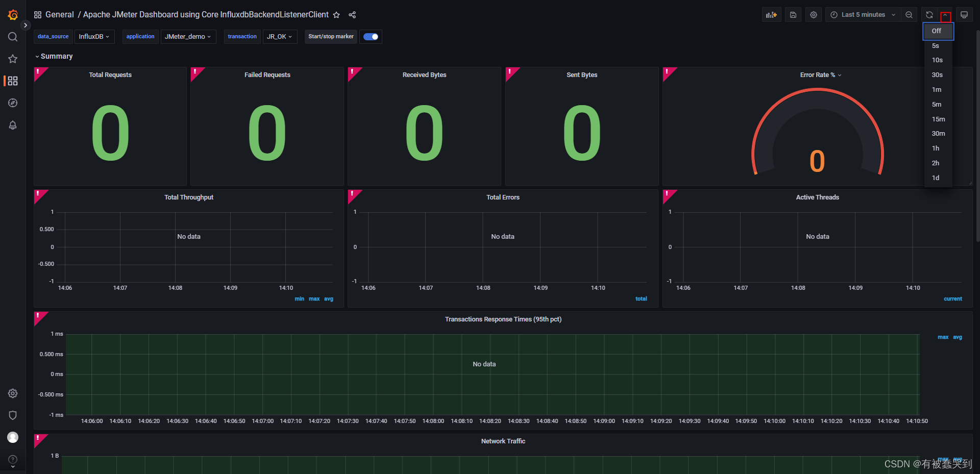Image resolution: width=980 pixels, height=474 pixels.
Task: Open the JR_OK transaction dropdown
Action: pyautogui.click(x=280, y=37)
